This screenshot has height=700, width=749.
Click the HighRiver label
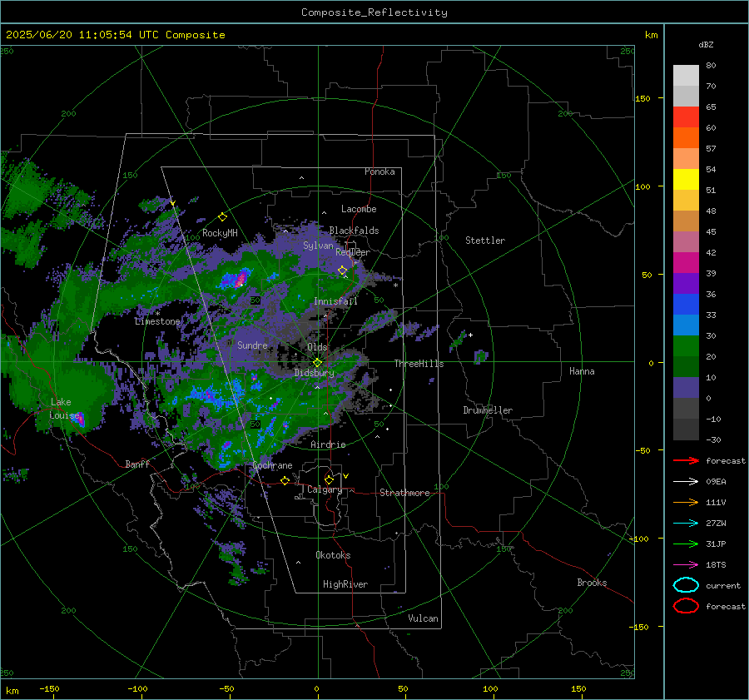[x=345, y=584]
